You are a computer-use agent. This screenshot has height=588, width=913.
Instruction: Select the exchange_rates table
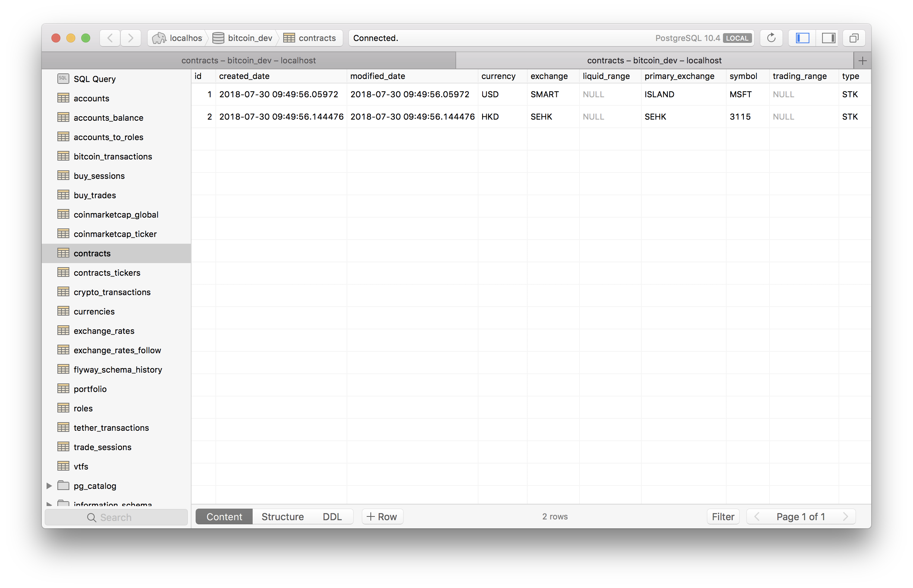point(104,331)
